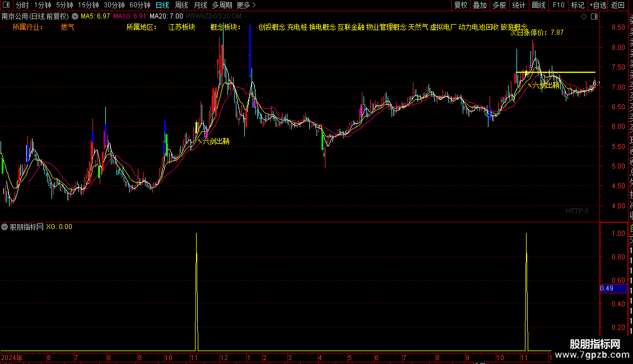Image resolution: width=633 pixels, height=364 pixels.
Task: Click the MA10: 6.91 indicator label
Action: point(129,16)
